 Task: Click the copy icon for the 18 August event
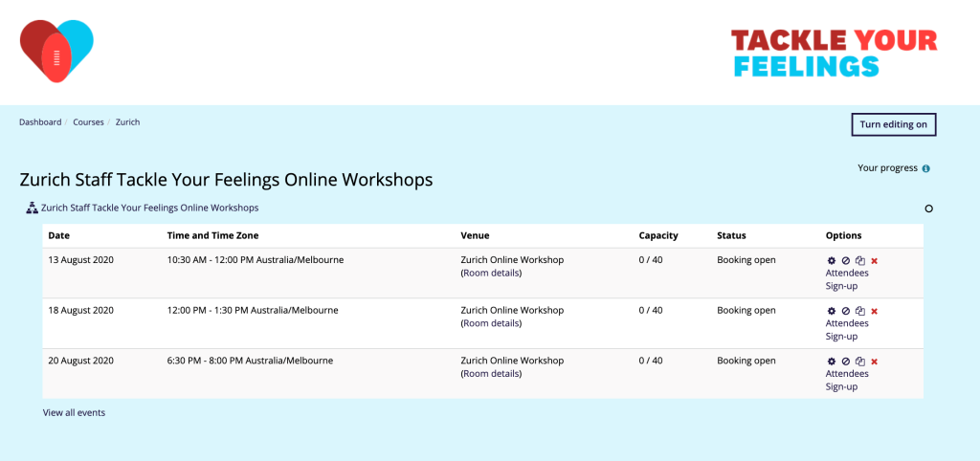point(859,311)
